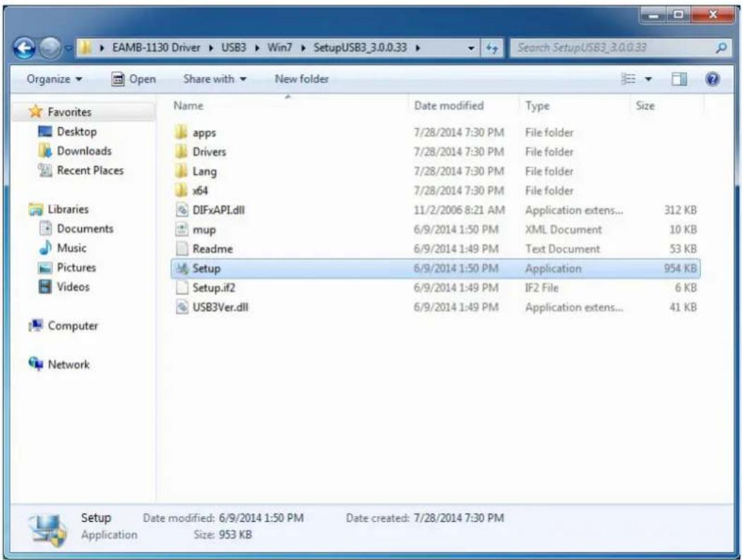Expand the arrow after Win7 breadcrumb
The height and width of the screenshot is (560, 742).
303,48
